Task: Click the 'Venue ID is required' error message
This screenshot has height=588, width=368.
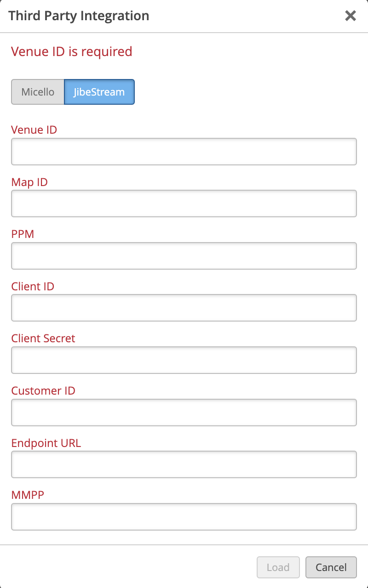Action: point(72,51)
